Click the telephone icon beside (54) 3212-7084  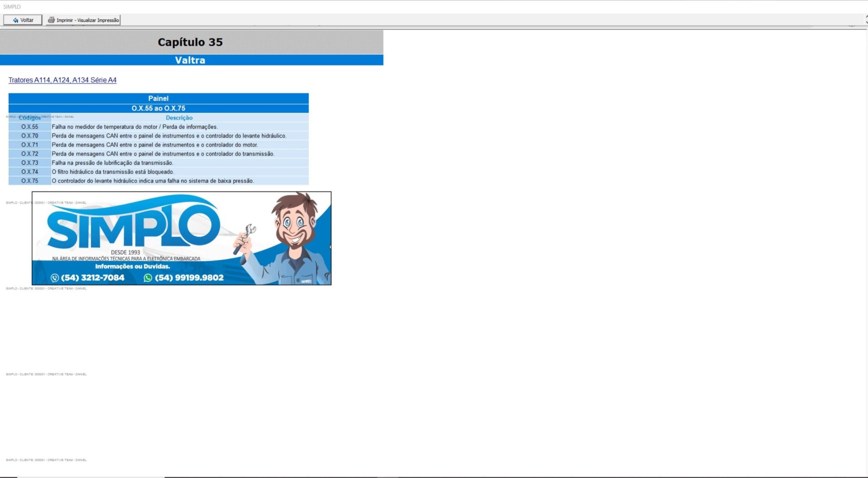pyautogui.click(x=55, y=278)
